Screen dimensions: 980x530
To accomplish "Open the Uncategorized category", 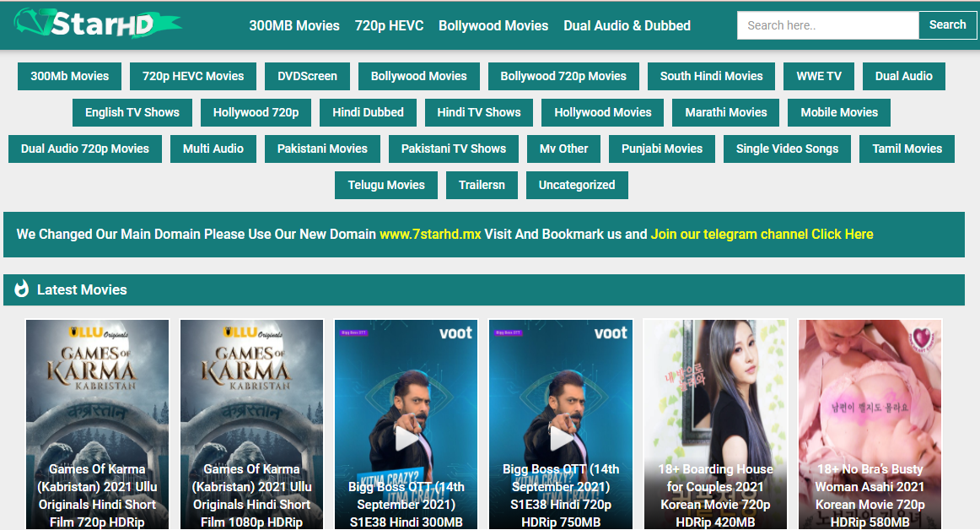I will coord(577,185).
